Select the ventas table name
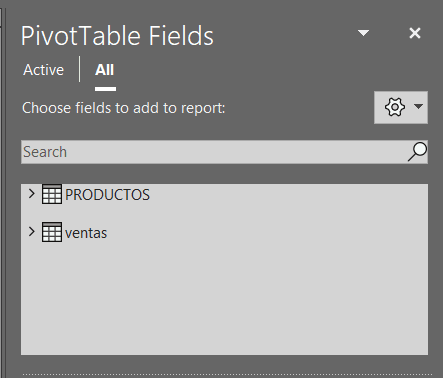Viewport: 443px width, 378px height. [x=86, y=233]
